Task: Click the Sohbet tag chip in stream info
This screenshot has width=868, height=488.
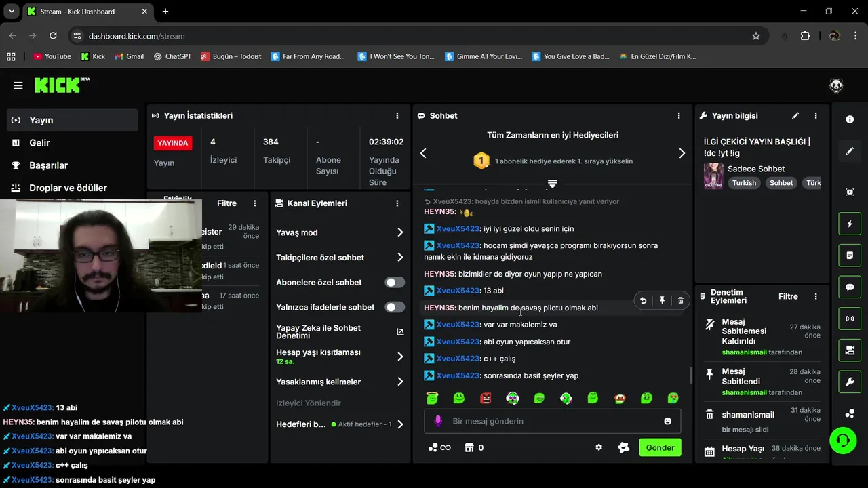Action: 781,183
